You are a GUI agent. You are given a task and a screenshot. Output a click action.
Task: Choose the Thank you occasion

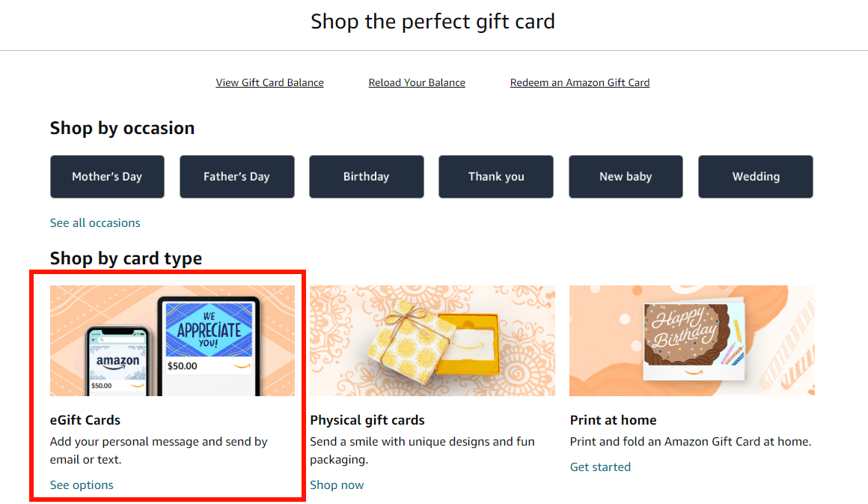[495, 177]
